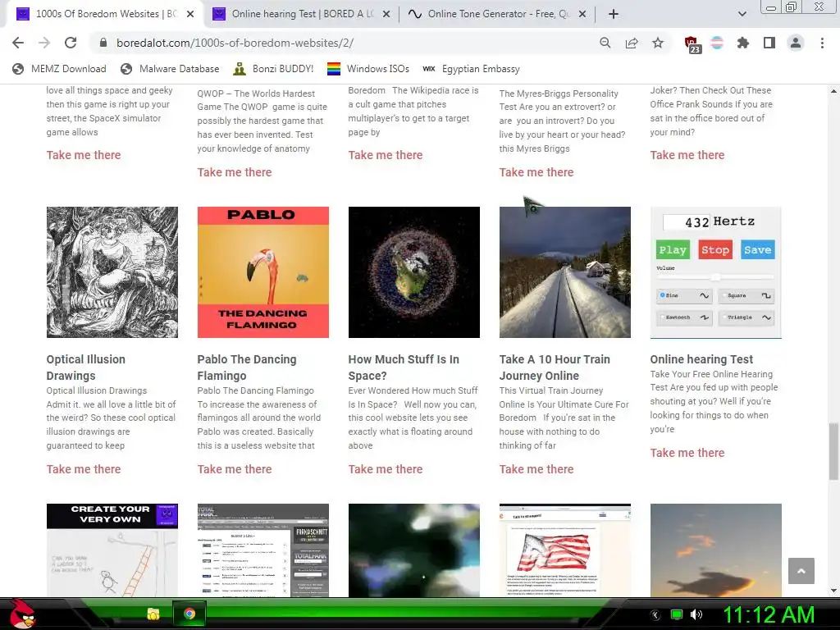
Task: Open Malware Database bookmark
Action: [170, 69]
